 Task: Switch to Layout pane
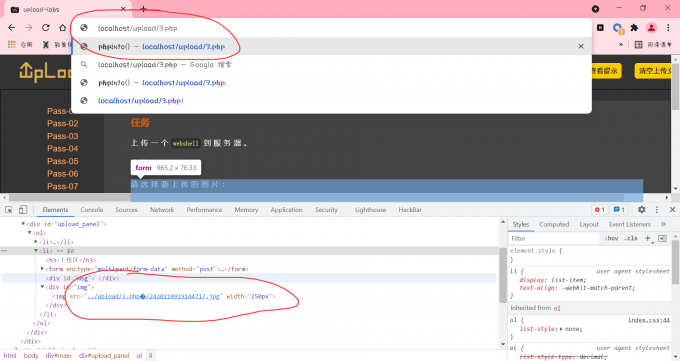coord(589,224)
